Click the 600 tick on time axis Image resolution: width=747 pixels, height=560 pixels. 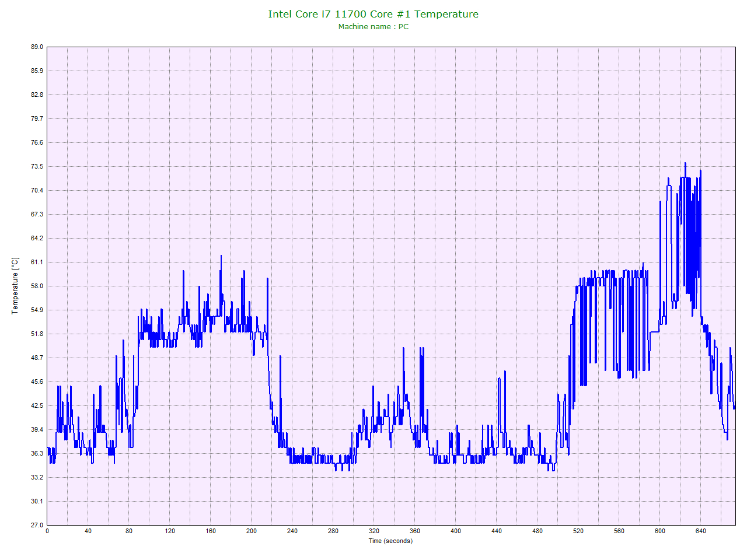pos(660,531)
